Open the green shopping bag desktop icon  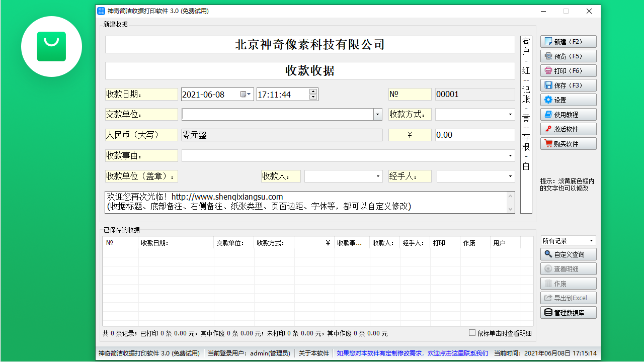click(51, 46)
